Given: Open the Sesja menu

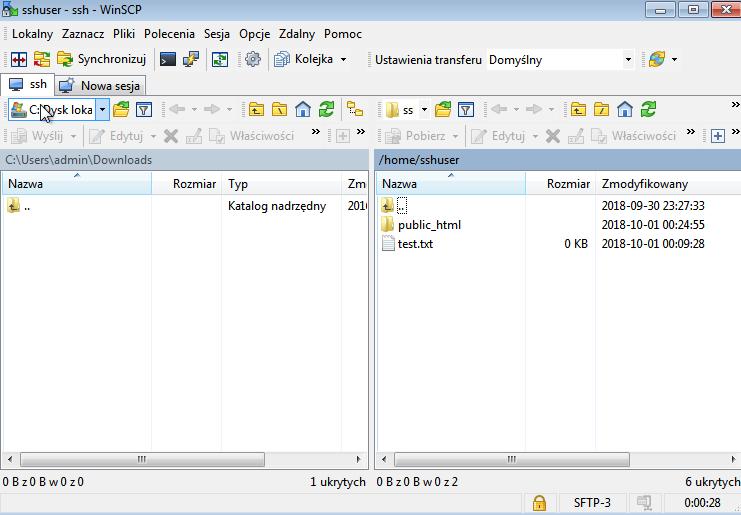Looking at the screenshot, I should (x=217, y=34).
